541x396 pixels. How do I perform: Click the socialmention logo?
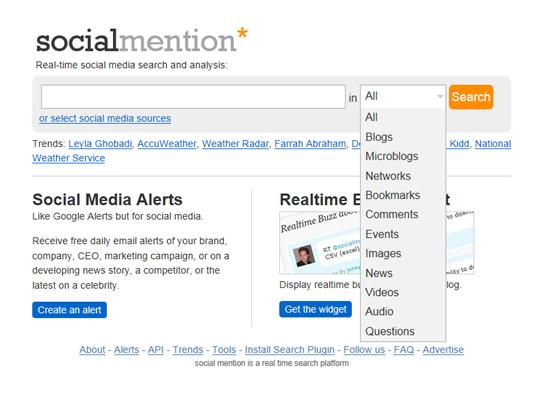(x=142, y=40)
